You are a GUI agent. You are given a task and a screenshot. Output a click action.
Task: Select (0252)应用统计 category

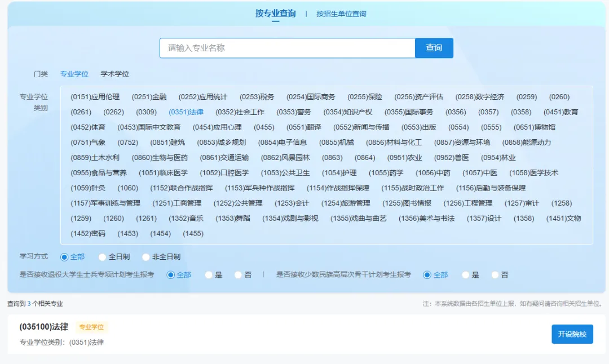point(203,97)
